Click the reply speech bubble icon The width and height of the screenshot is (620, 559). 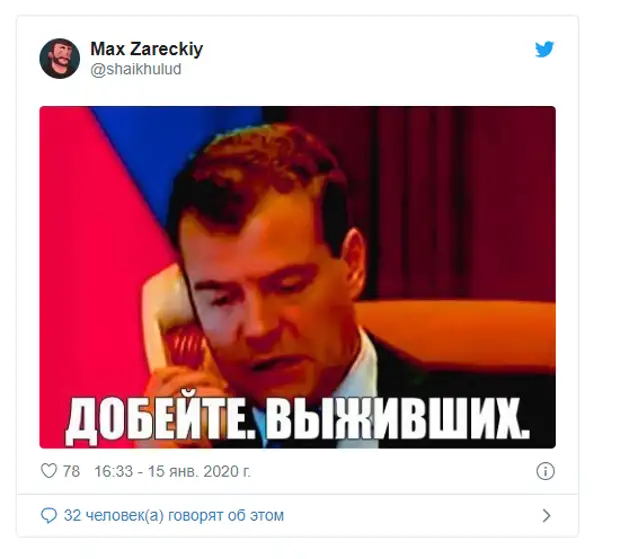(49, 516)
